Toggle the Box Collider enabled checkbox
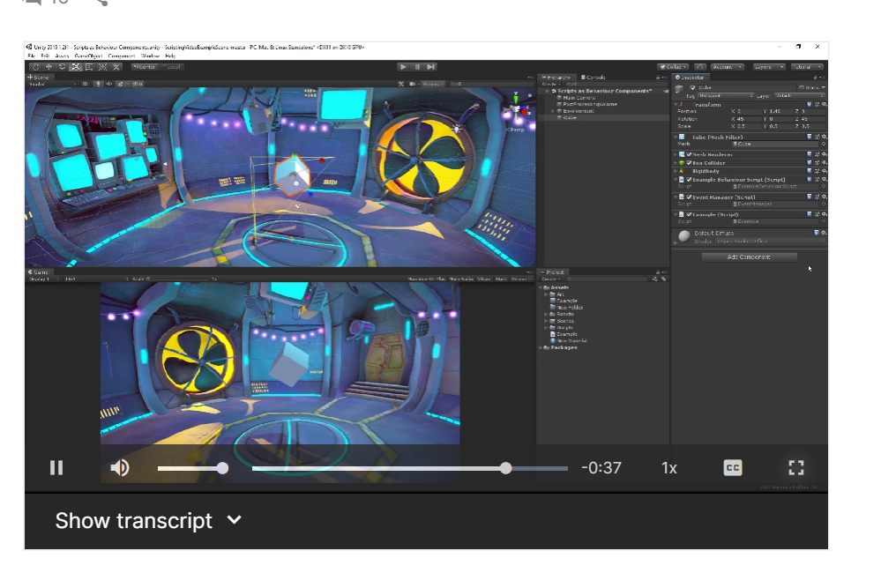 [x=689, y=163]
